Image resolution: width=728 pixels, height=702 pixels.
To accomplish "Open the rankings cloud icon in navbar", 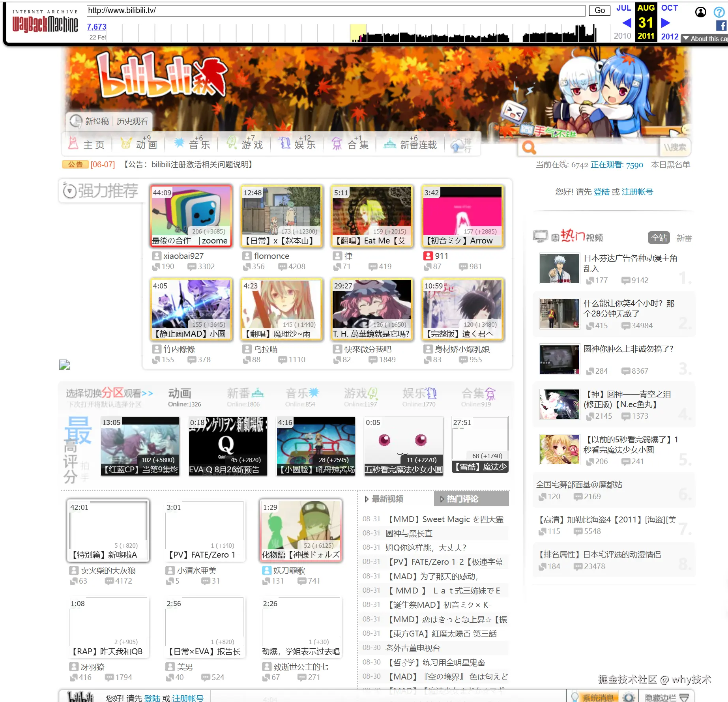I will tap(461, 145).
